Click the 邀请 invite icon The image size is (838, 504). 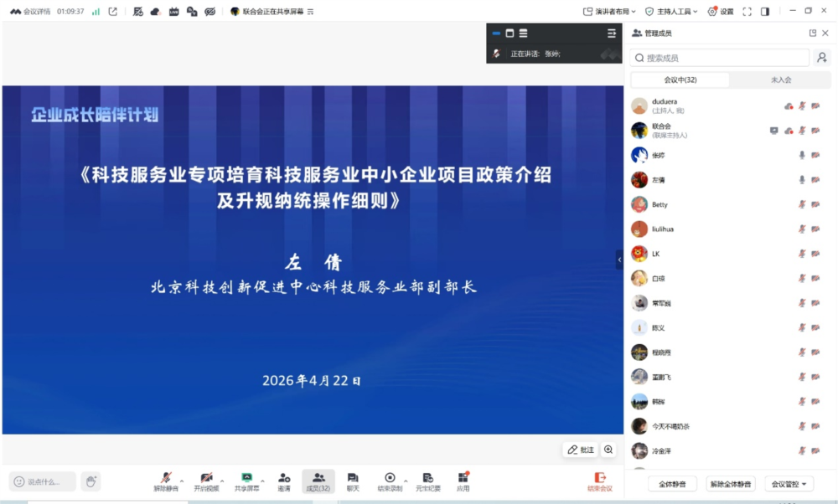[283, 477]
